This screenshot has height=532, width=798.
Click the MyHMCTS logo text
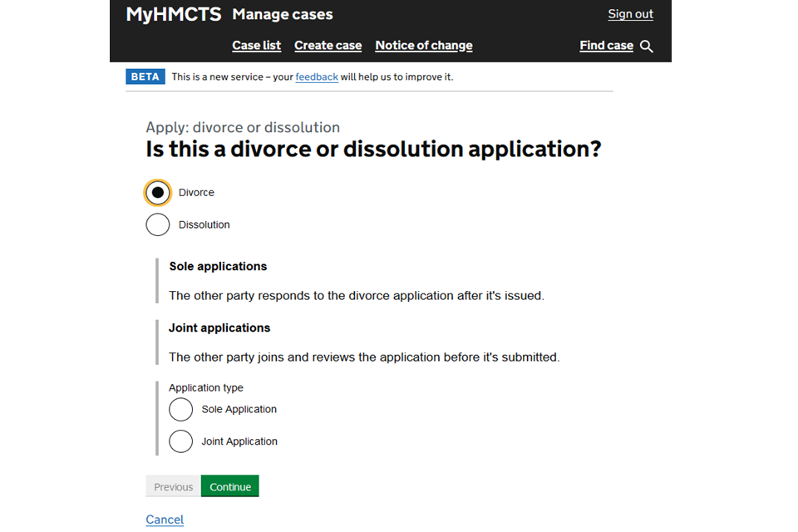coord(173,14)
